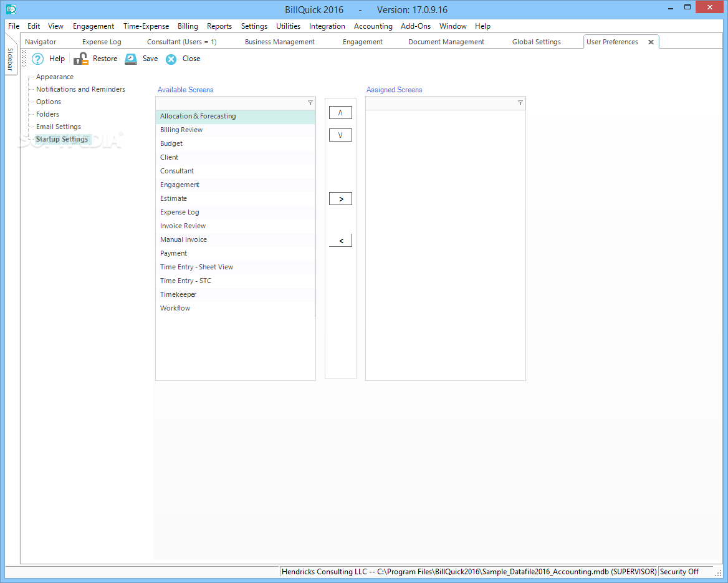Open the Edit menu
Screen dimensions: 728x583
tap(34, 26)
